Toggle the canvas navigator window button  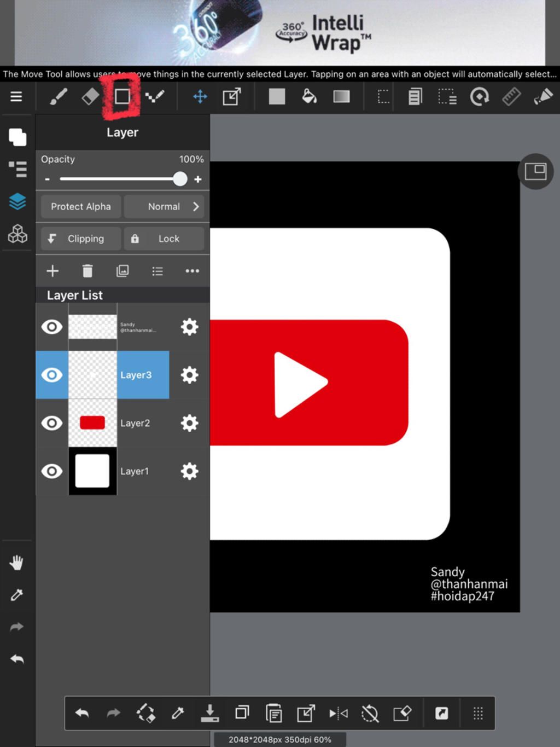(535, 172)
